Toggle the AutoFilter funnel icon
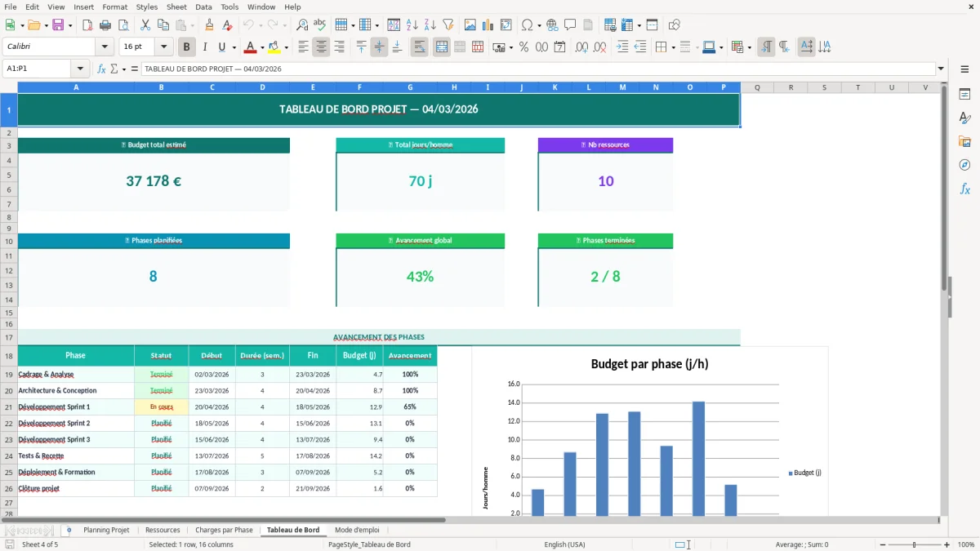This screenshot has width=980, height=551. pyautogui.click(x=448, y=25)
